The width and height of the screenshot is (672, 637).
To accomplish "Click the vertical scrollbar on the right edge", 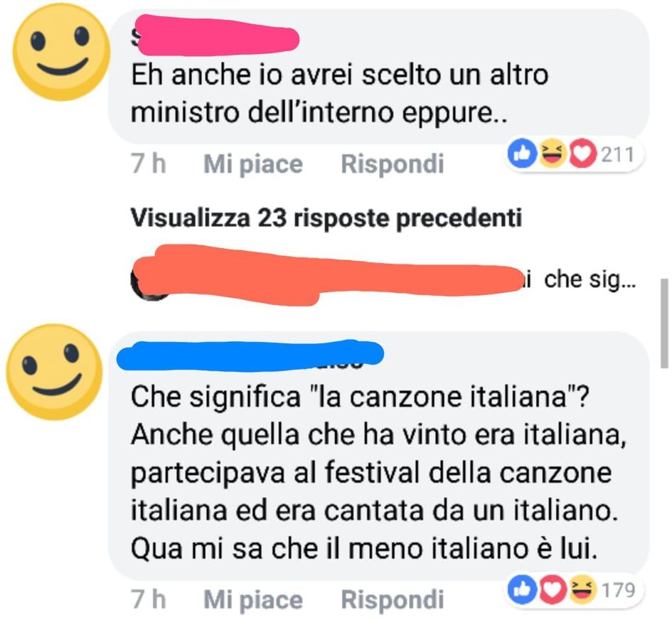I will point(664,323).
